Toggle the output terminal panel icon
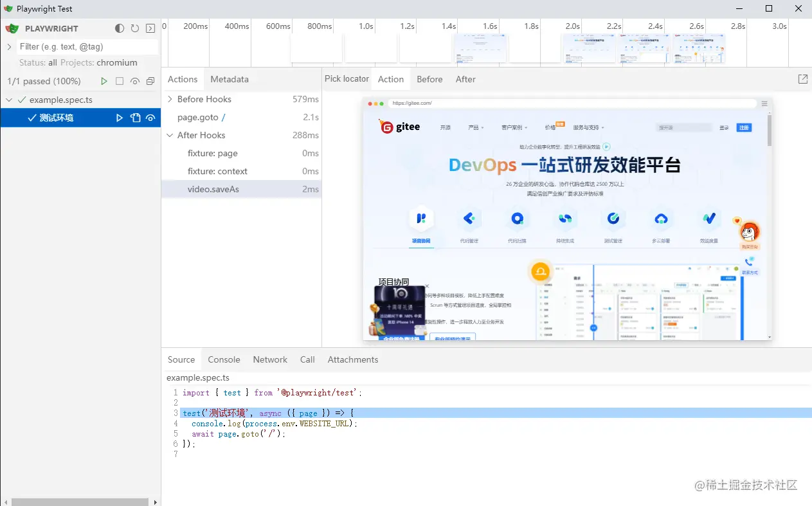Viewport: 812px width, 506px height. coord(150,28)
